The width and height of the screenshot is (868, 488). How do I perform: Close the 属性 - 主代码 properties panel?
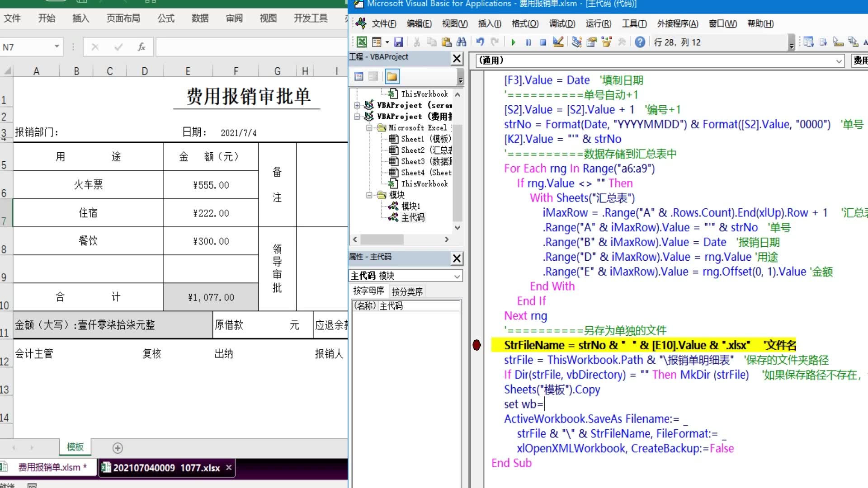pos(457,258)
